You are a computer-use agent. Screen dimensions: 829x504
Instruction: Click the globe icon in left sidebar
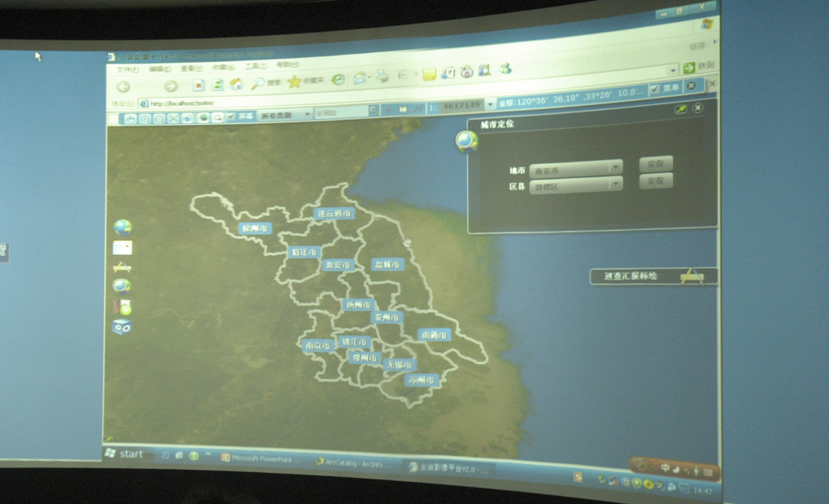[x=122, y=227]
